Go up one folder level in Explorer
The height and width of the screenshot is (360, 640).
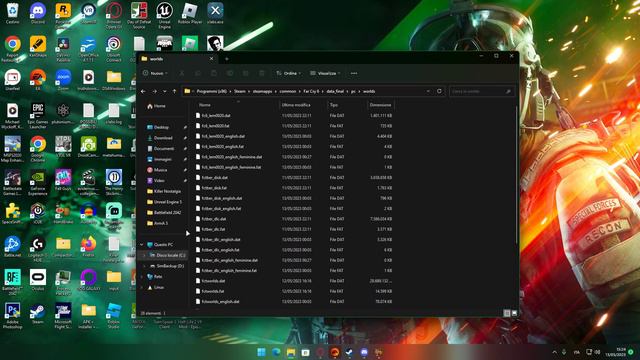pos(174,91)
